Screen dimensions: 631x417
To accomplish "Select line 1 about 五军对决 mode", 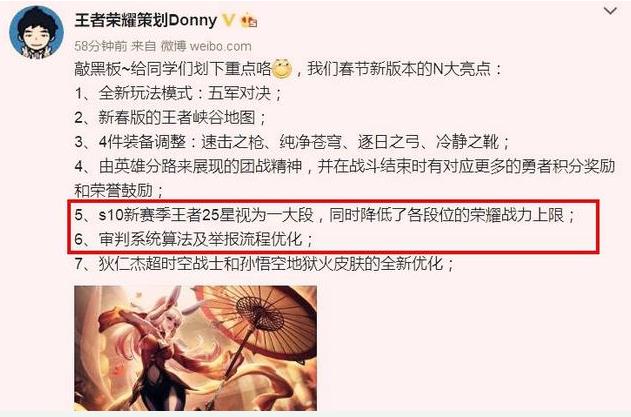I will coord(178,93).
